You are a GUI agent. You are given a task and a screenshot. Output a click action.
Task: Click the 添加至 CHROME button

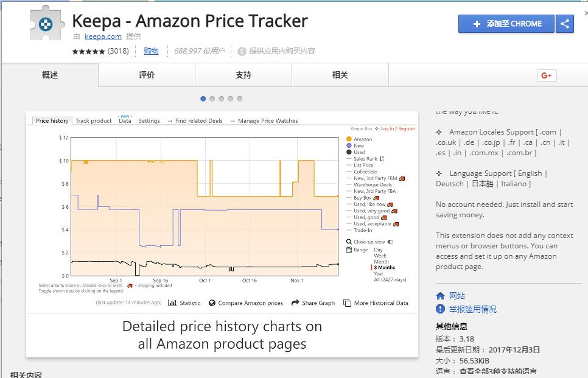tap(506, 24)
